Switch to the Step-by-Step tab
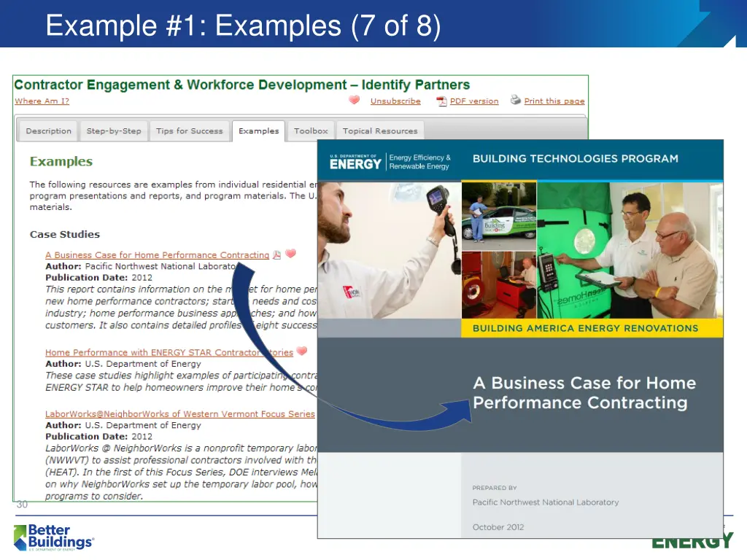 (x=114, y=131)
